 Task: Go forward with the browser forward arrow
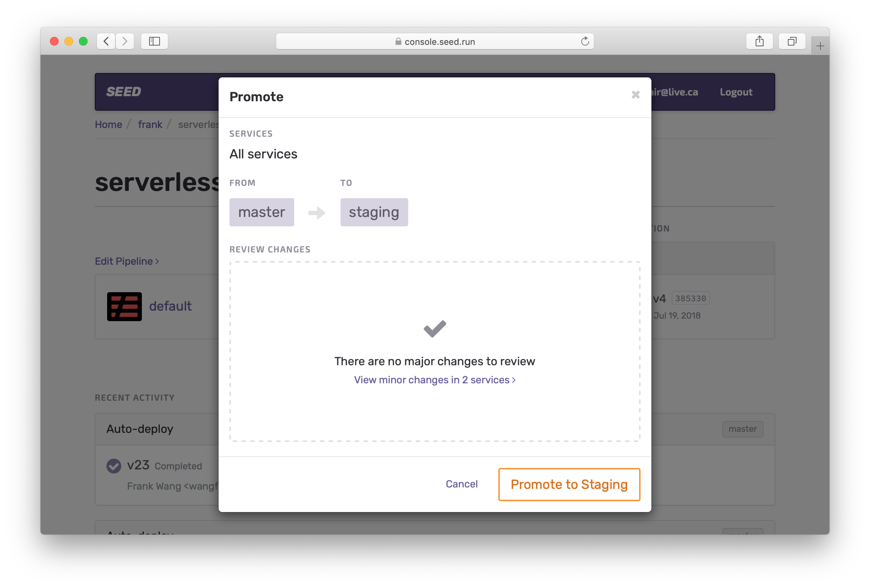pos(124,41)
